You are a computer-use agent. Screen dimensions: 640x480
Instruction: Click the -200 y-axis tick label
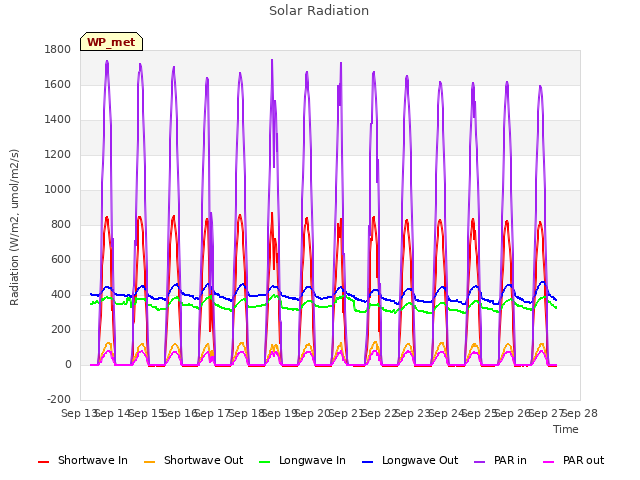pyautogui.click(x=59, y=400)
